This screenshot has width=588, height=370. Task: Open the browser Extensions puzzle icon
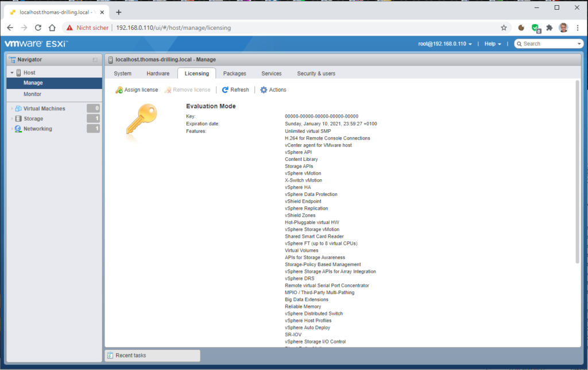tap(550, 28)
